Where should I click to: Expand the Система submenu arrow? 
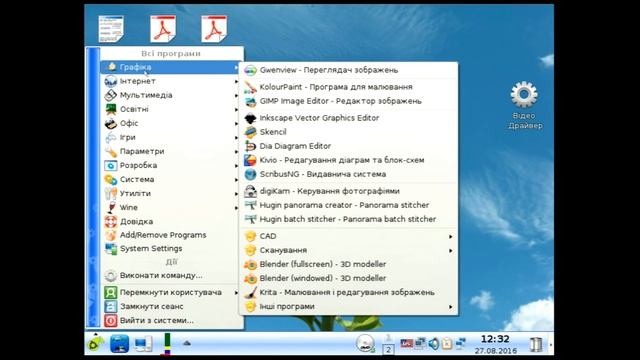(x=236, y=180)
